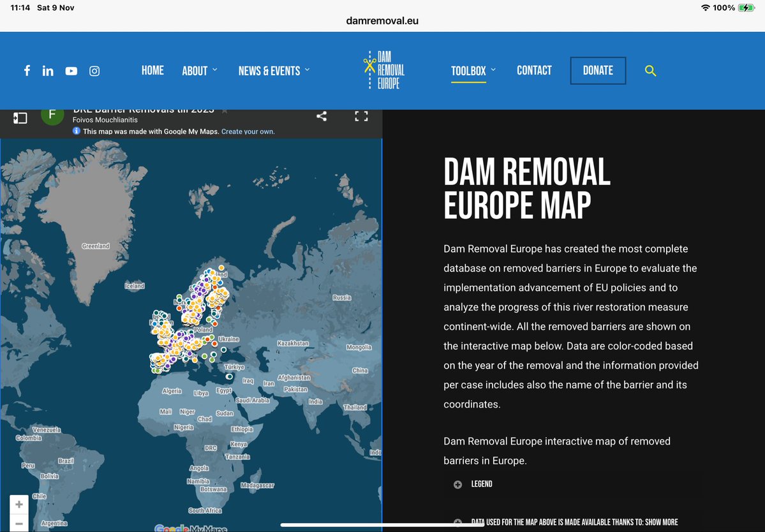Share the map using share icon
Viewport: 765px width, 532px height.
coord(322,116)
